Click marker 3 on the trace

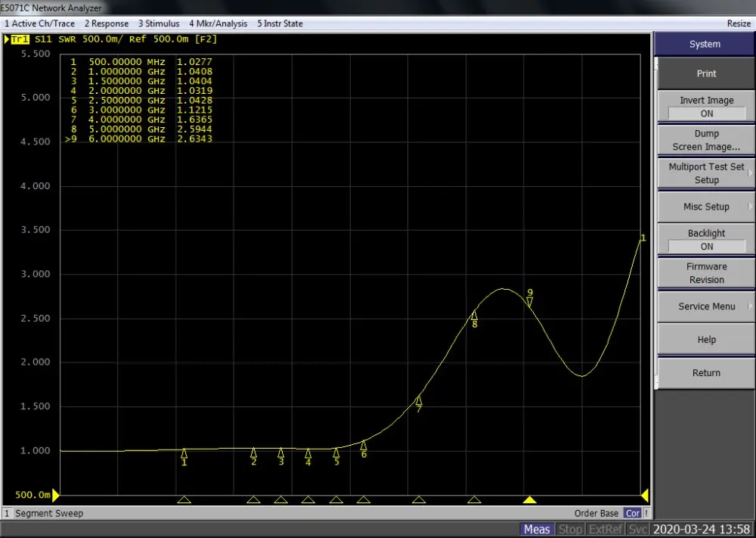click(x=281, y=454)
